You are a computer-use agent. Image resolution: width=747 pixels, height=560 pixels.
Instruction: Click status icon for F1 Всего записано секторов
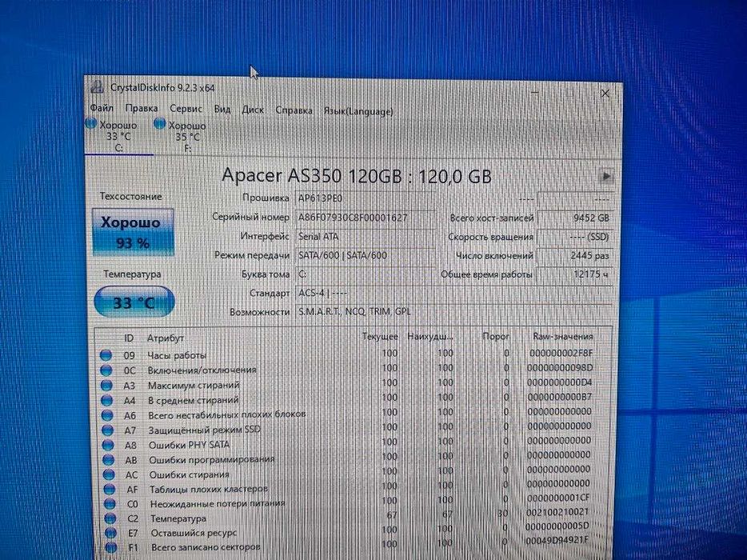pos(112,548)
